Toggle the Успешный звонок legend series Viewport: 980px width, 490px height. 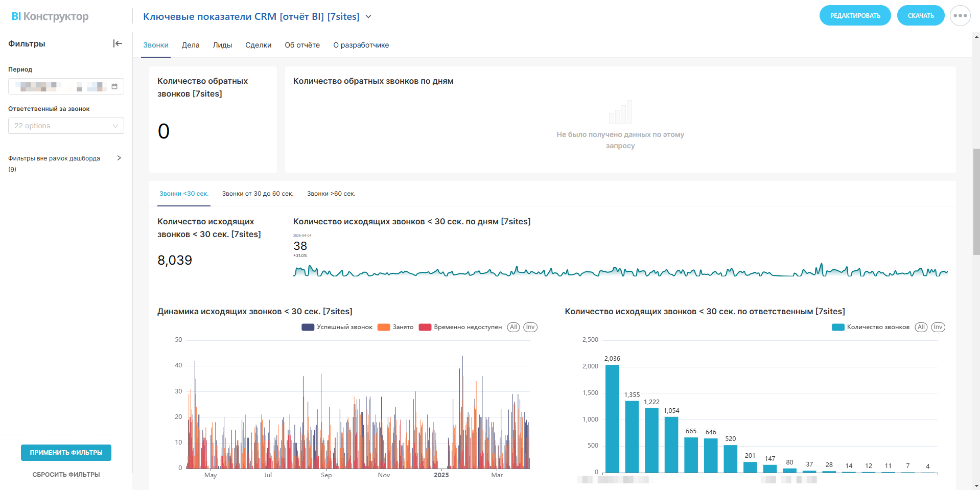pyautogui.click(x=338, y=327)
